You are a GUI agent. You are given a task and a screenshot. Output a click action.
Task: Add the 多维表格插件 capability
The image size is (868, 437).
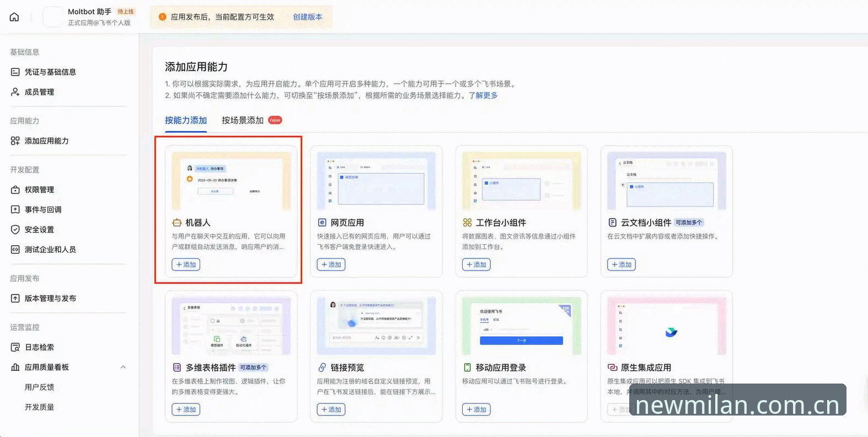click(186, 409)
